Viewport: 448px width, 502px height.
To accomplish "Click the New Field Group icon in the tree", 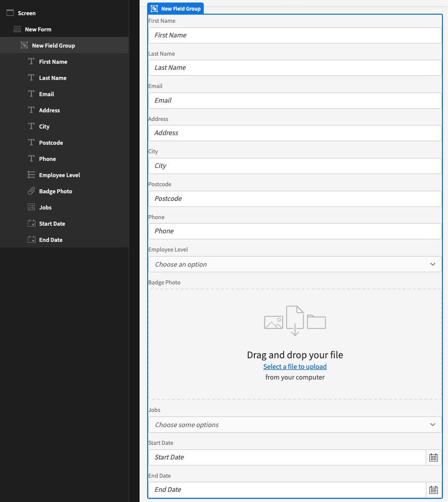I will pos(24,45).
